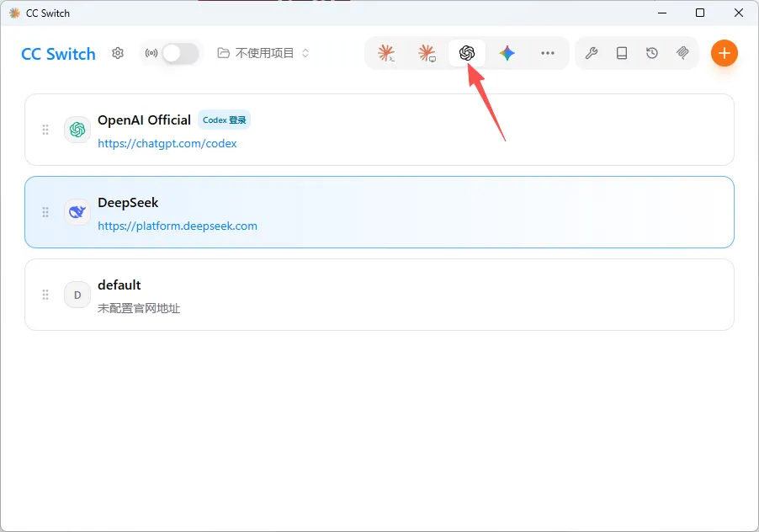Toggle the proxy switch in the header
This screenshot has width=759, height=532.
pyautogui.click(x=180, y=53)
